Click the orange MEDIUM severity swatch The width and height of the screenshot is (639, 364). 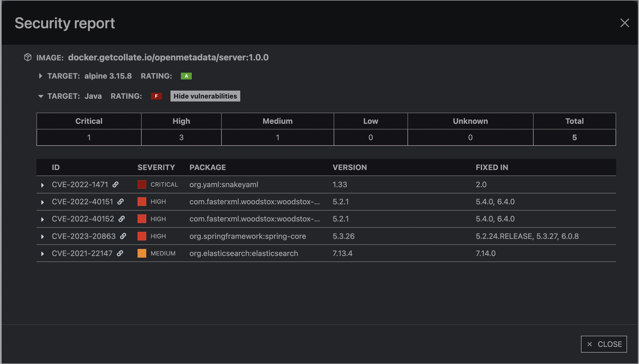pos(142,253)
